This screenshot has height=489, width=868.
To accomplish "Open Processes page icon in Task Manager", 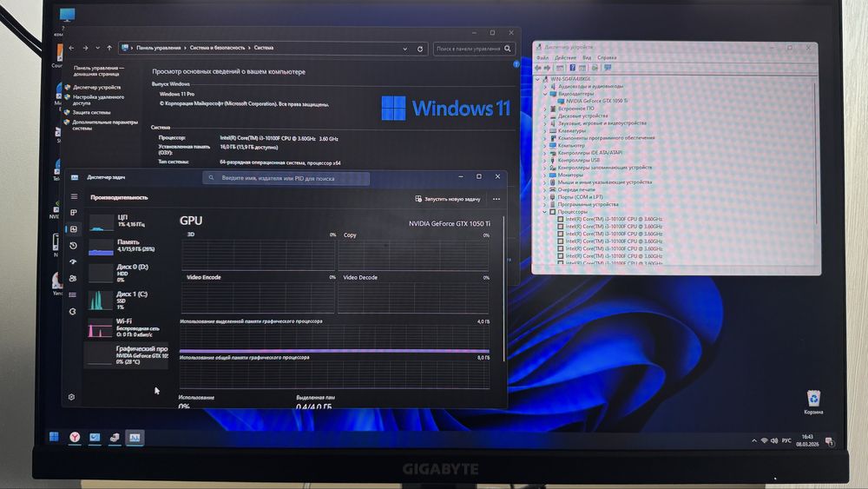I will tap(74, 213).
